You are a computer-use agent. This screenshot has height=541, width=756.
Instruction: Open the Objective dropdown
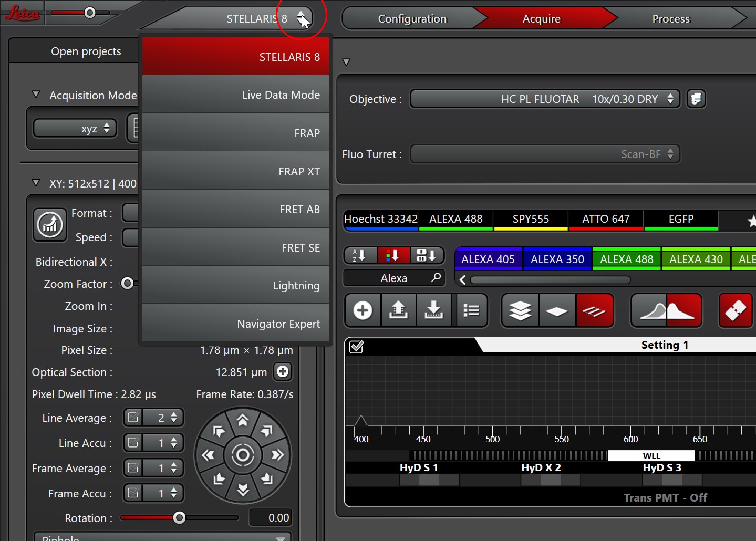coord(545,99)
